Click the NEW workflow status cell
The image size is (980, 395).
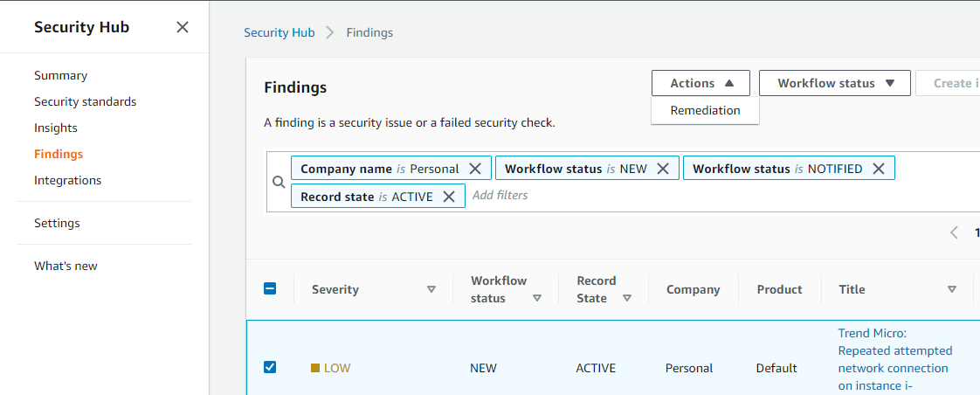(x=483, y=368)
